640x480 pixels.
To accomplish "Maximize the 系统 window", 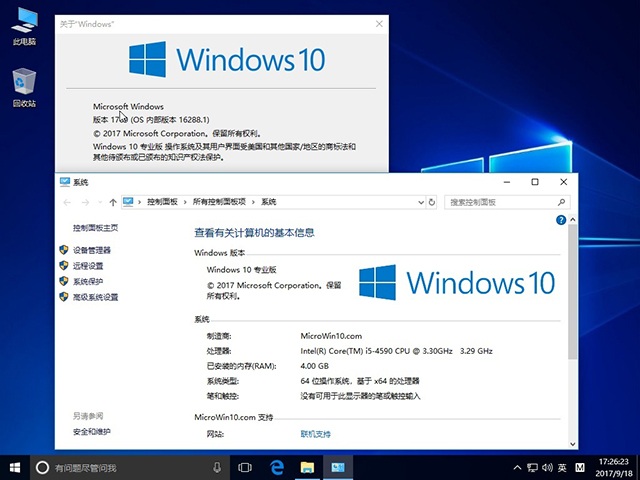I will coord(535,182).
